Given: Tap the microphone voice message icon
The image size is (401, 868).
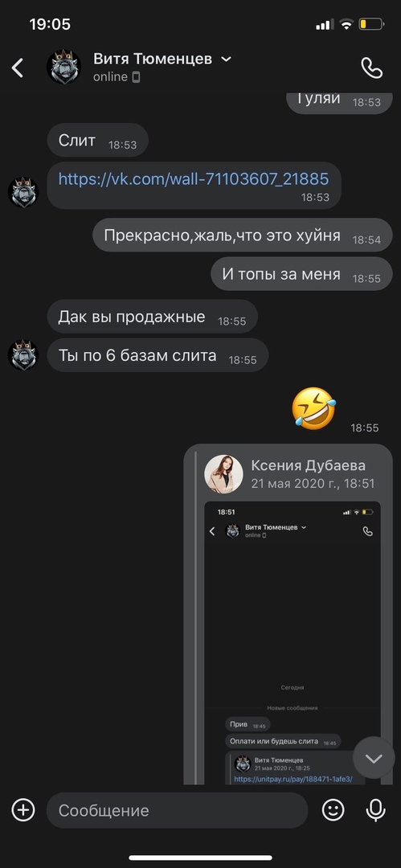Looking at the screenshot, I should click(x=375, y=810).
